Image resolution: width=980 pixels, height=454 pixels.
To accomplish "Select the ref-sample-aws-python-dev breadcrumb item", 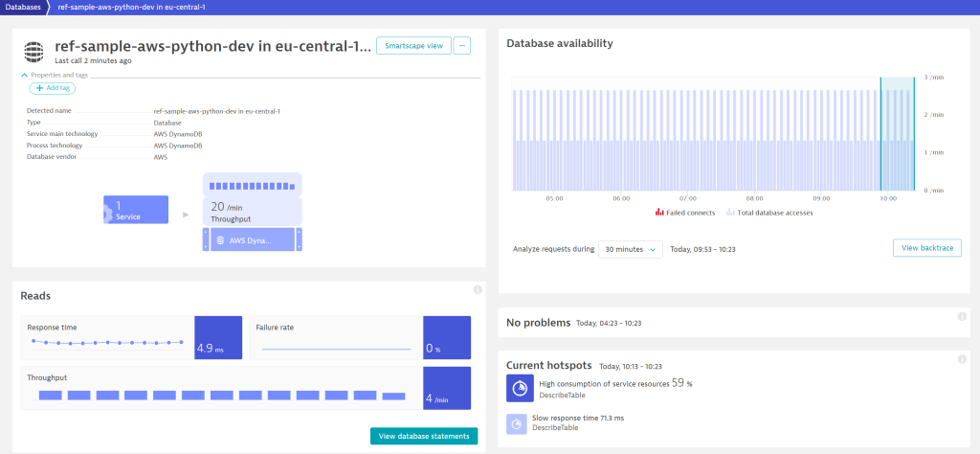I will coord(130,7).
